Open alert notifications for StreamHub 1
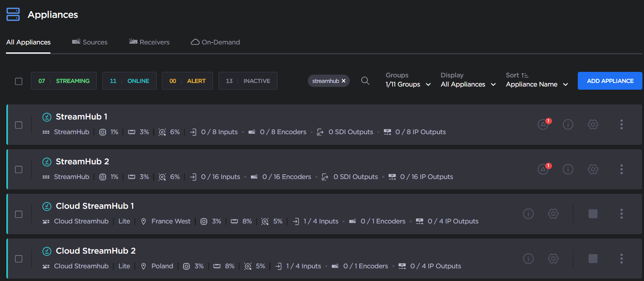Viewport: 644px width, 281px height. [x=544, y=124]
